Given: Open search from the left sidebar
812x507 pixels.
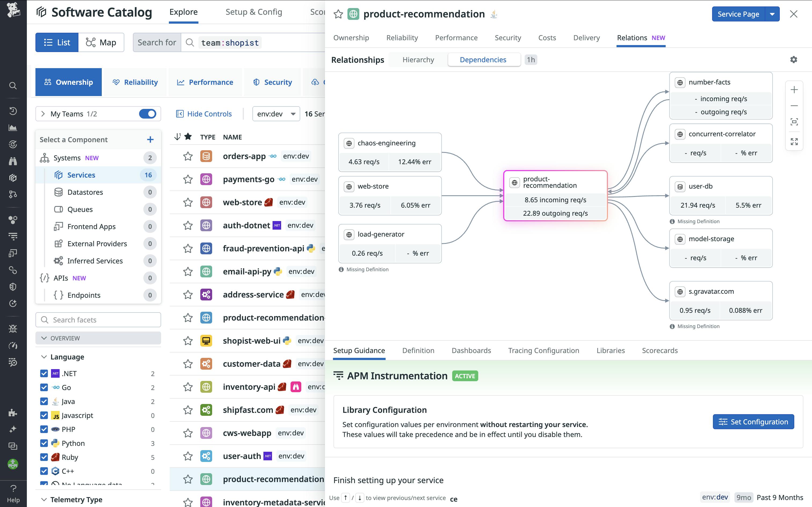Looking at the screenshot, I should tap(13, 86).
